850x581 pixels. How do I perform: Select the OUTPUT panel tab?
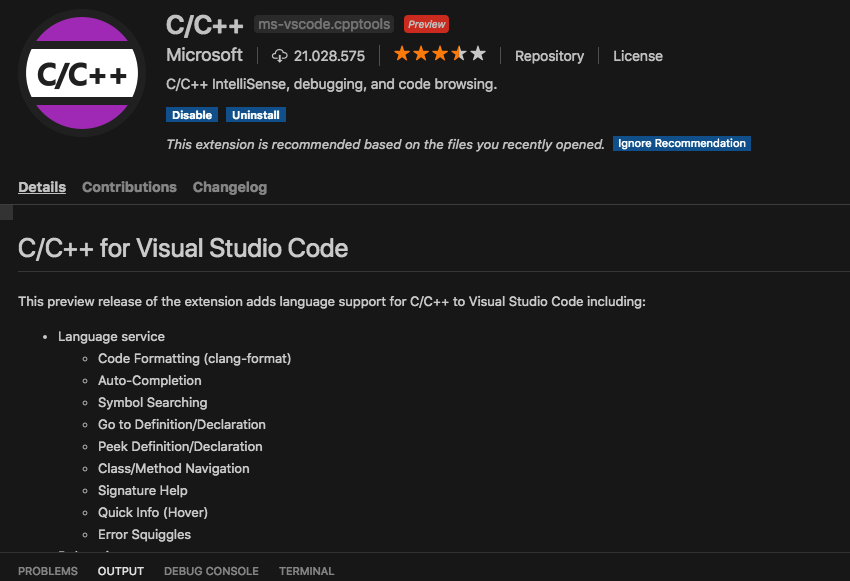click(120, 571)
